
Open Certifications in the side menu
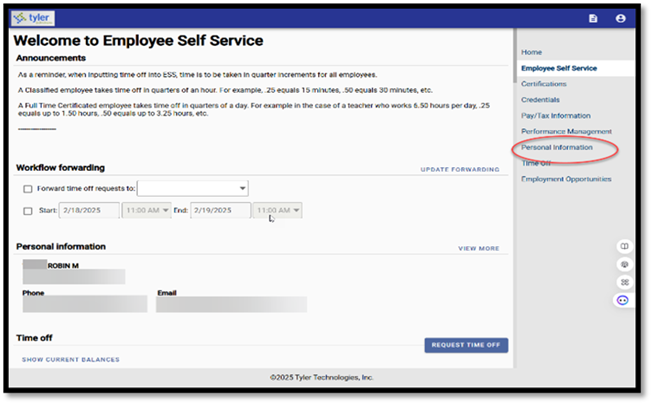tap(544, 84)
